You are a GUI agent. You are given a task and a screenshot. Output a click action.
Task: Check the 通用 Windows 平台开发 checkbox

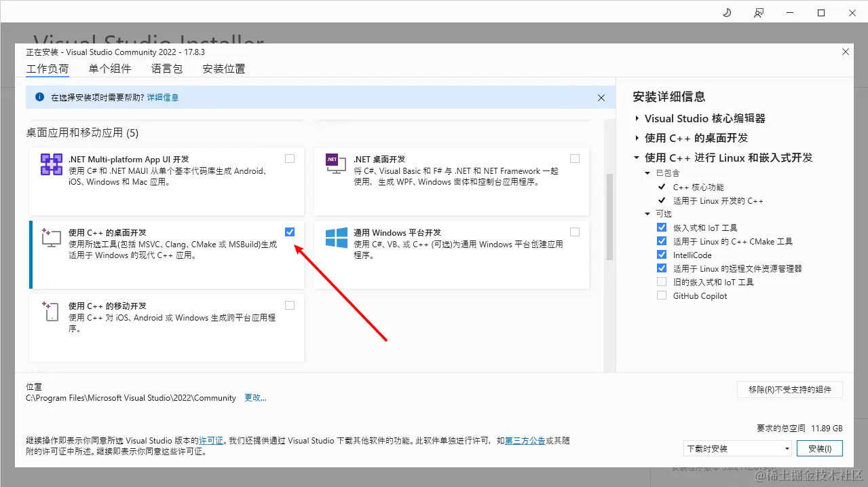point(575,232)
